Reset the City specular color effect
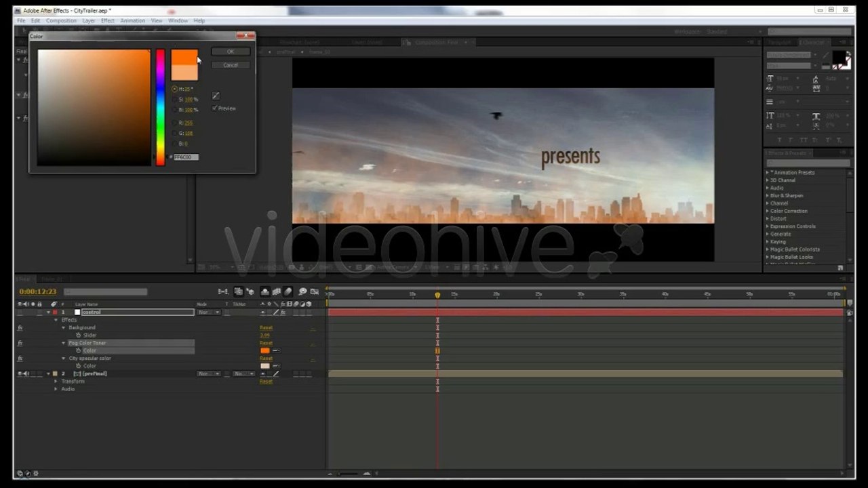868x488 pixels. 266,358
